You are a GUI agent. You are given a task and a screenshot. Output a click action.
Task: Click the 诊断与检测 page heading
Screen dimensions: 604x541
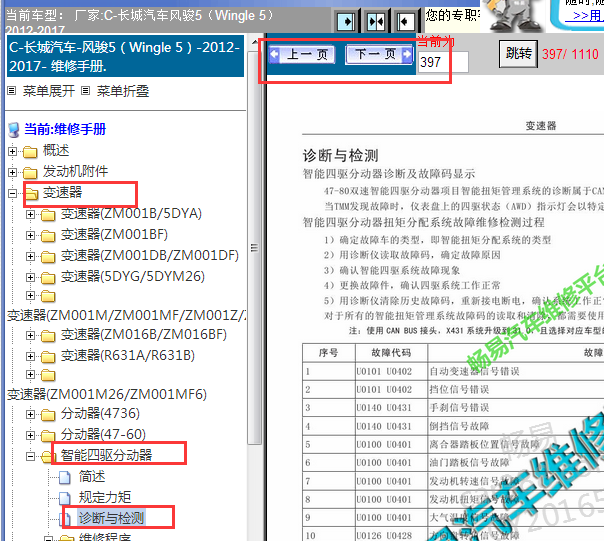[x=341, y=156]
